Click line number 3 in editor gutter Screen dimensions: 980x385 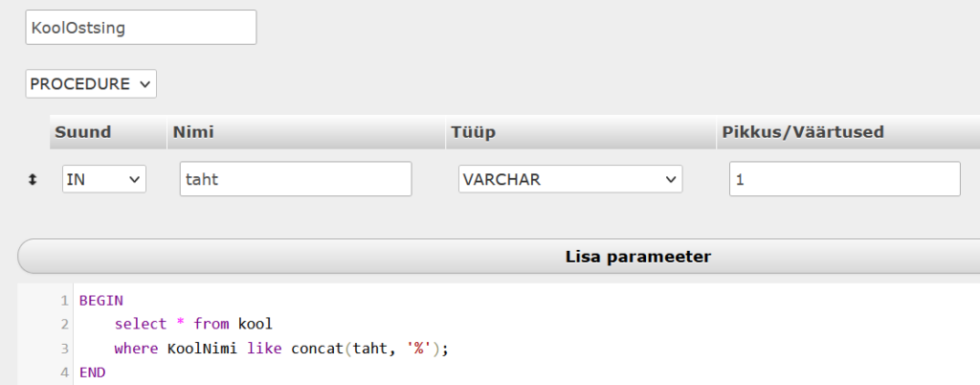point(64,348)
